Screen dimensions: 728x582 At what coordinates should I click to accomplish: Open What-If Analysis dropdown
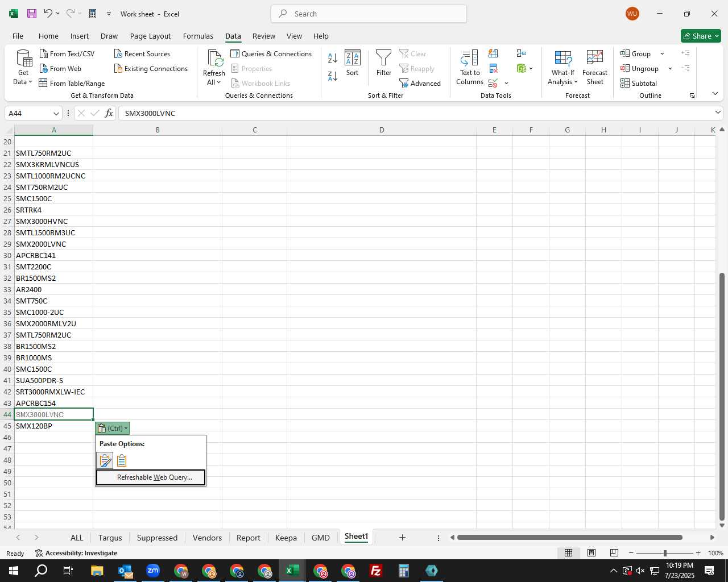pyautogui.click(x=563, y=68)
